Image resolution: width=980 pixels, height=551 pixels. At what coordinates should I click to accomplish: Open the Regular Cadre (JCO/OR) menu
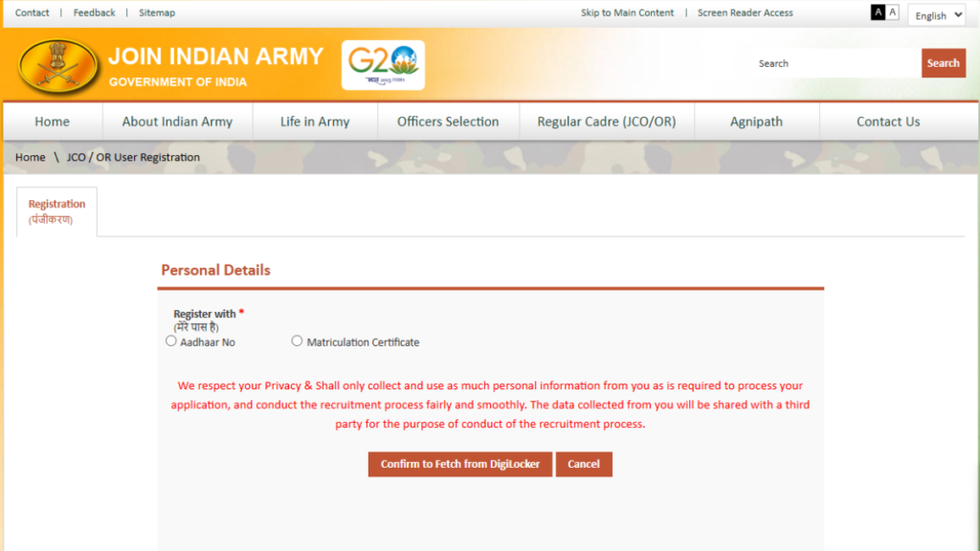(606, 121)
